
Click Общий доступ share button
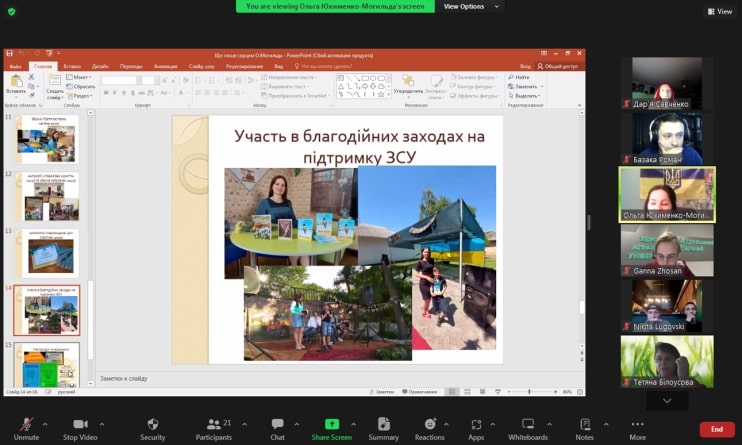click(557, 66)
